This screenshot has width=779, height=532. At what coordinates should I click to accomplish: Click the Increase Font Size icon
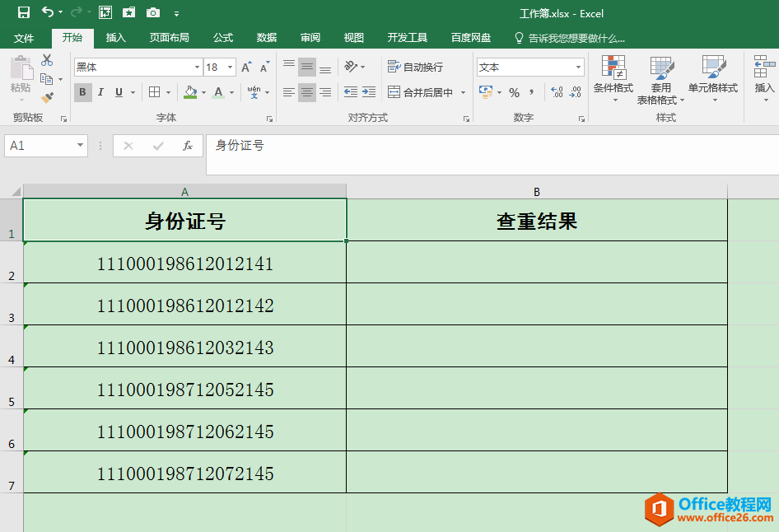click(246, 68)
